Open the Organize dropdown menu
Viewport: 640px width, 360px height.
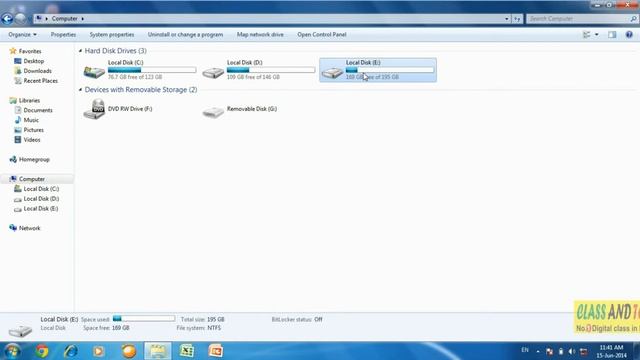click(x=22, y=35)
